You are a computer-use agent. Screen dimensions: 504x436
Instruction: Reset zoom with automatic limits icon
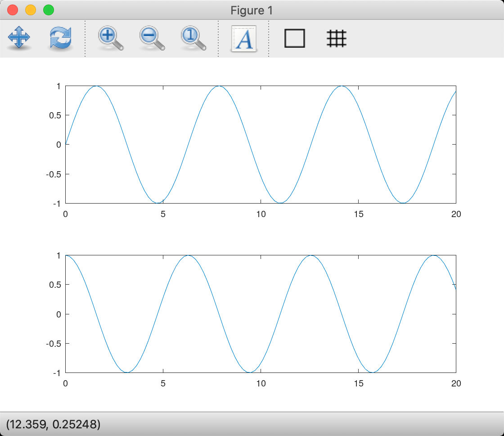(193, 39)
